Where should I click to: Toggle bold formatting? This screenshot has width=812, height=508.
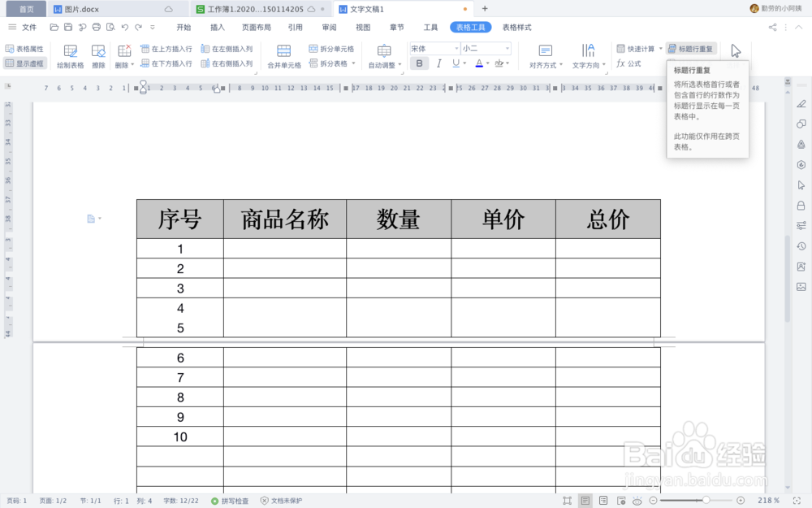[x=420, y=63]
